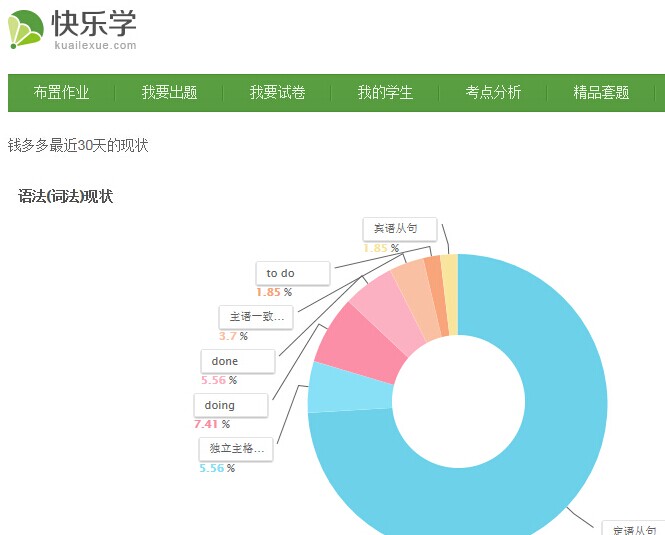665x535 pixels.
Task: Open 我的学生 in the navigation bar
Action: pyautogui.click(x=385, y=92)
